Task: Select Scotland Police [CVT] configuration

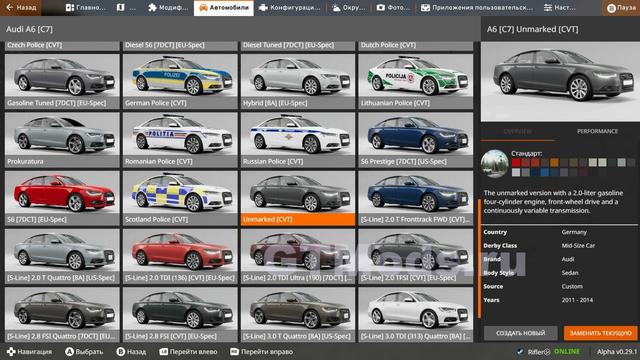Action: coord(180,198)
